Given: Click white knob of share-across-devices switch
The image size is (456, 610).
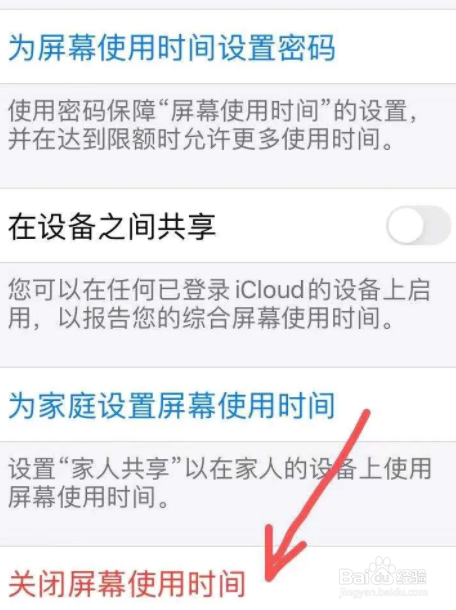Looking at the screenshot, I should pos(406,225).
